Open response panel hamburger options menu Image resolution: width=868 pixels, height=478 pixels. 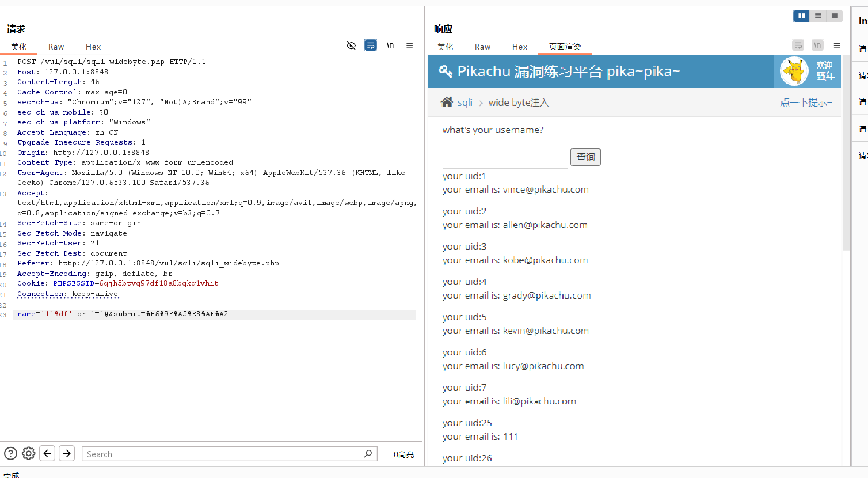tap(837, 45)
